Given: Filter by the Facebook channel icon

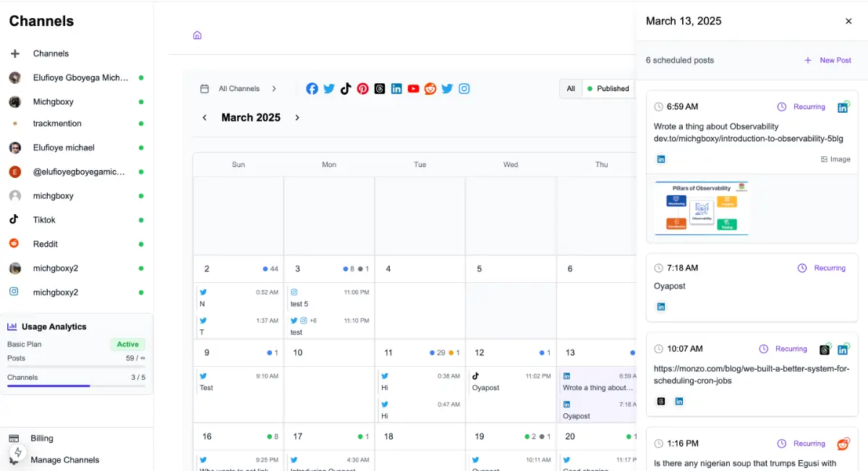Looking at the screenshot, I should coord(312,89).
